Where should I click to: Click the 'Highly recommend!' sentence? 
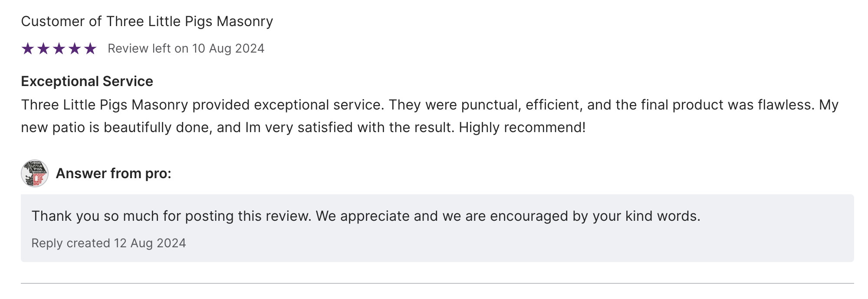pyautogui.click(x=522, y=127)
